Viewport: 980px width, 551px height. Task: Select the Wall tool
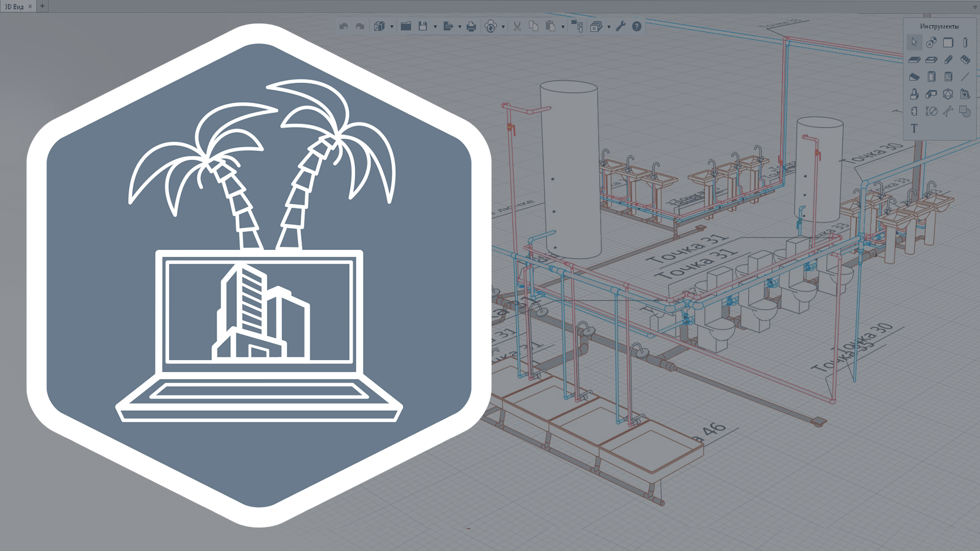coord(948,42)
